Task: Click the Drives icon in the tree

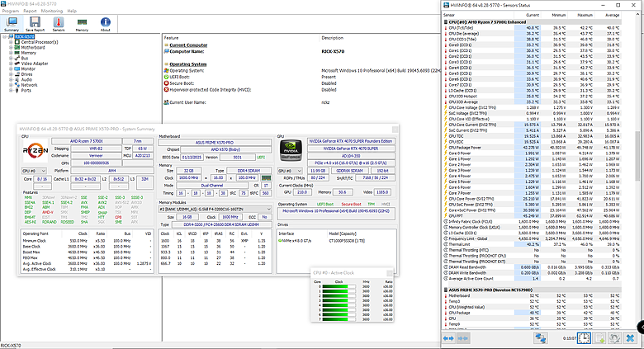Action: click(x=17, y=74)
